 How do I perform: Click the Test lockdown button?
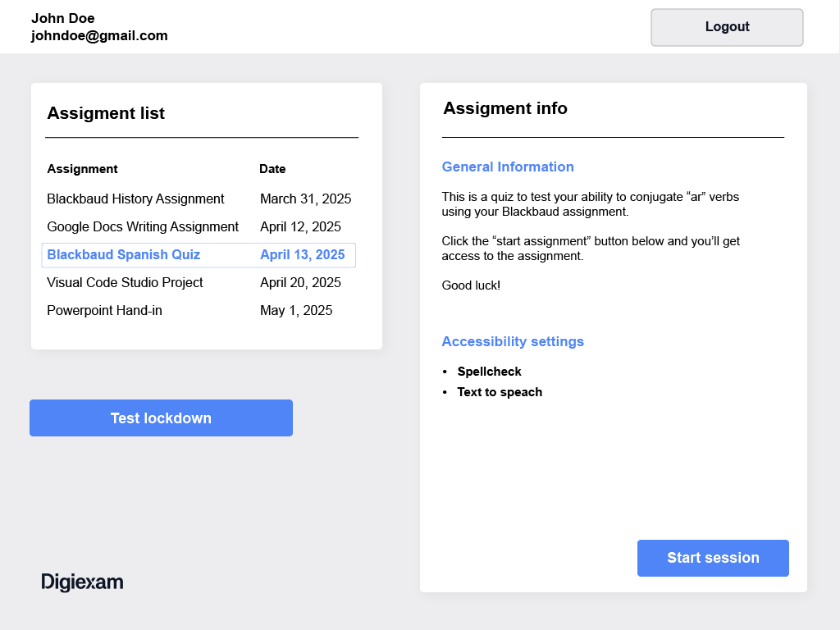[162, 418]
